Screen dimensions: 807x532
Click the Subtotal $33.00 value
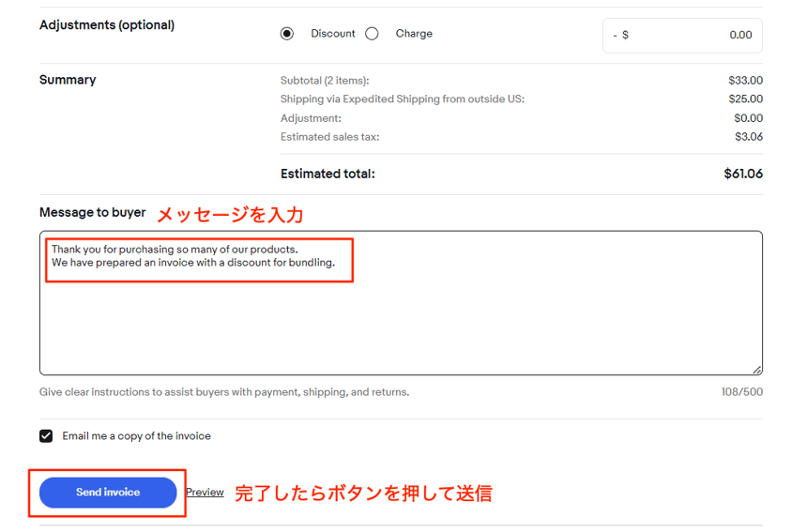pyautogui.click(x=745, y=81)
